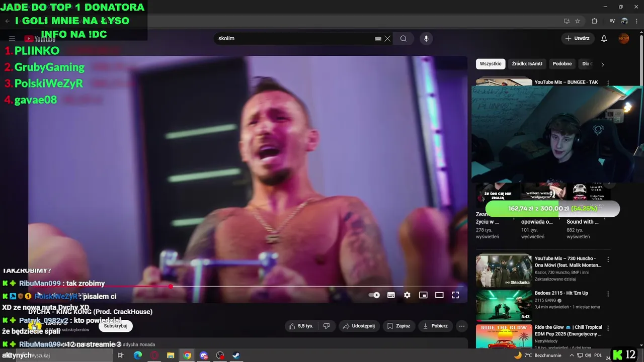
Task: Open Chrome media controls icon
Action: tap(612, 21)
